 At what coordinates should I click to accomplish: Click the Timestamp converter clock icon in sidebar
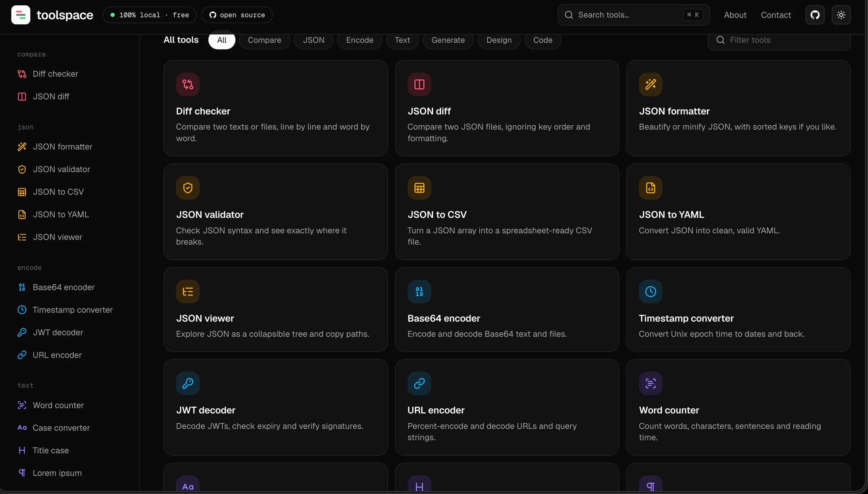(22, 310)
